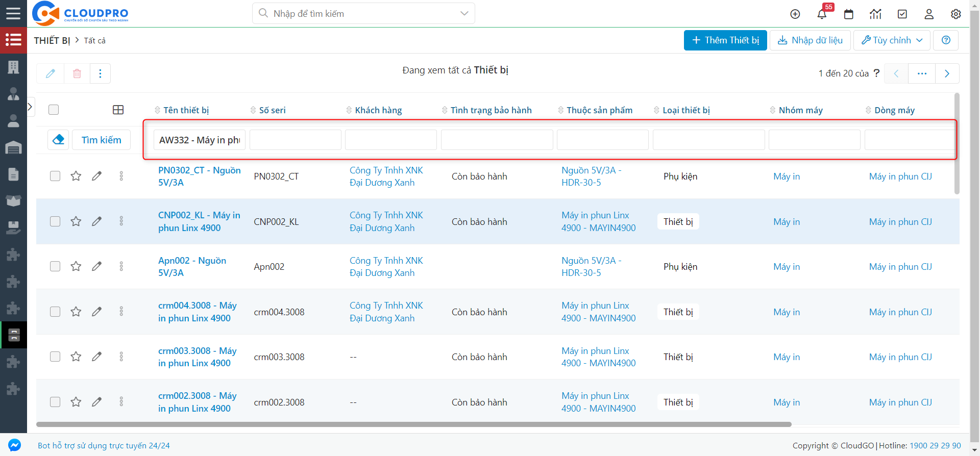Screen dimensions: 980x456
Task: Check the crm004.3008 row checkbox
Action: pos(55,312)
